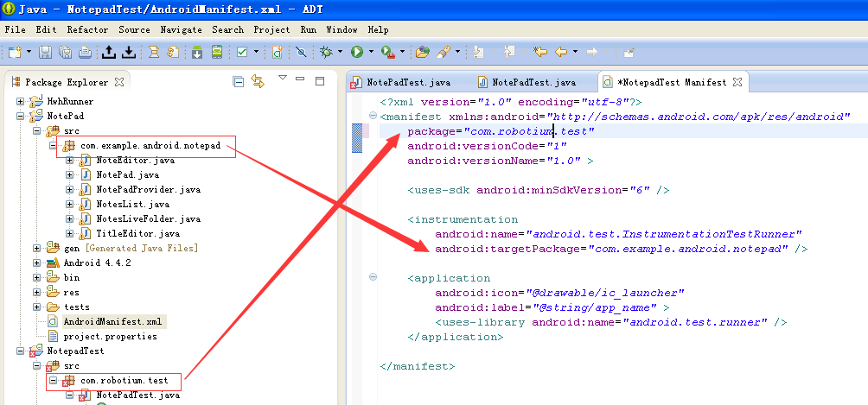Image resolution: width=868 pixels, height=405 pixels.
Task: Click the Forward navigation arrow
Action: [591, 52]
